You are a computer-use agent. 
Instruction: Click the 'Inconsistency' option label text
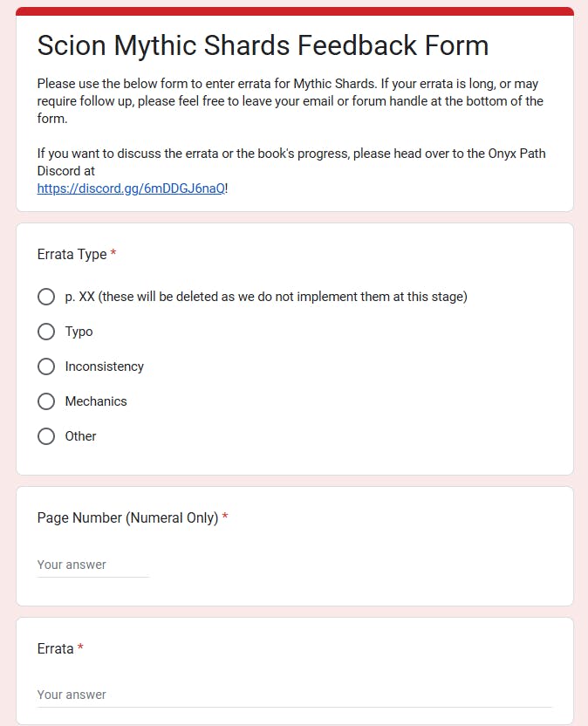tap(104, 366)
